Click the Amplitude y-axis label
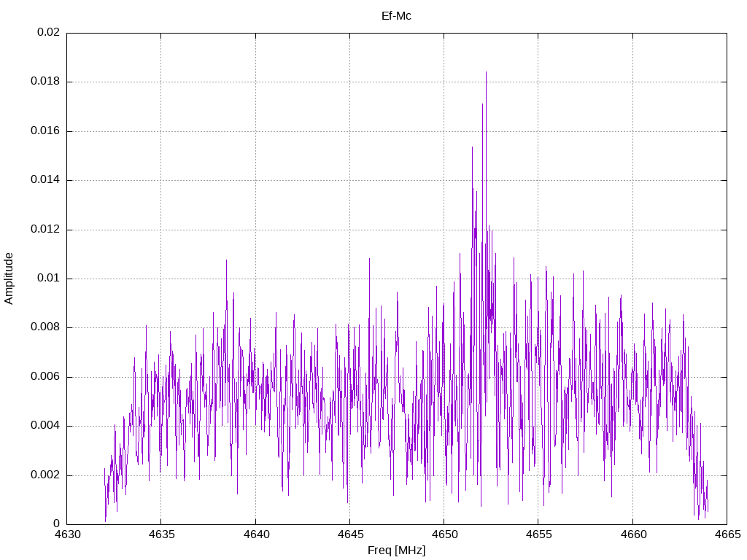This screenshot has height=560, width=747. click(9, 278)
